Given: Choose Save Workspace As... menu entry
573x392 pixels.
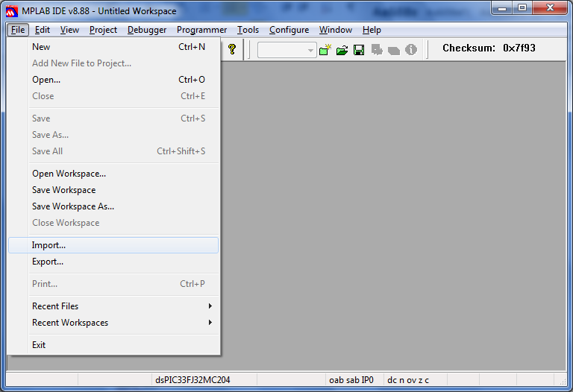Looking at the screenshot, I should pyautogui.click(x=113, y=206).
